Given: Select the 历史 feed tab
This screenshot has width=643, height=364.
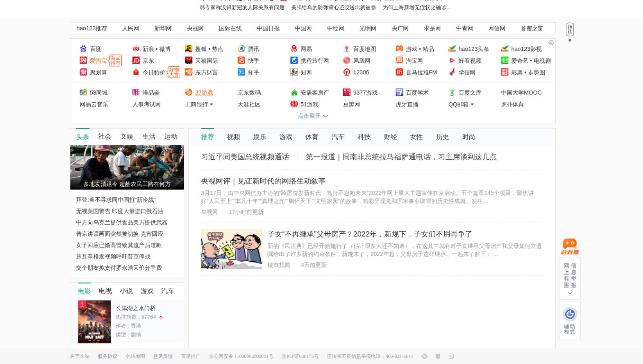Looking at the screenshot, I should click(443, 137).
